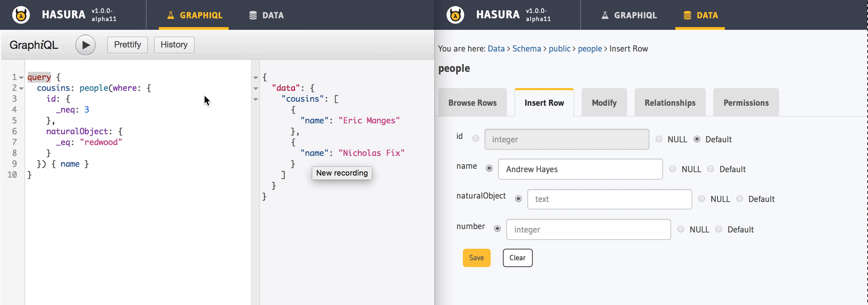Collapse the query block on line 1
The image size is (868, 305).
click(21, 78)
